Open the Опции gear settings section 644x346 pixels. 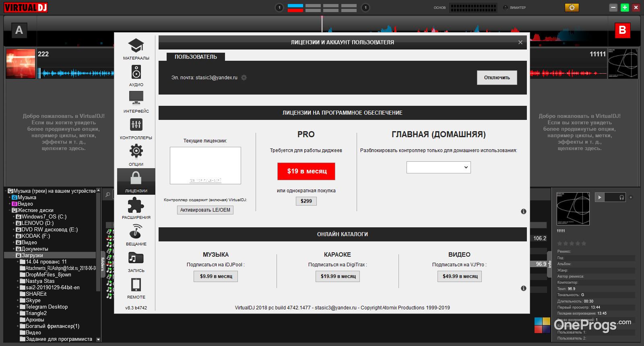(x=136, y=155)
